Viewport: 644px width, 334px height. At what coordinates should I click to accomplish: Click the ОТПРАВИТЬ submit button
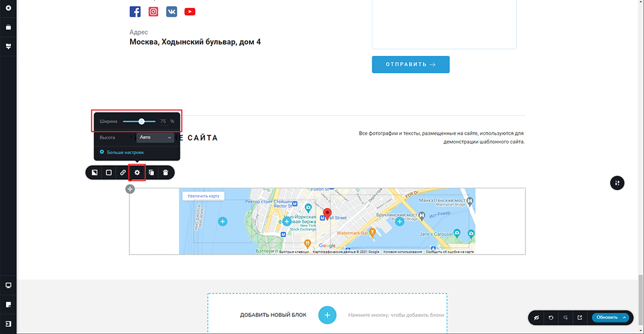[411, 64]
